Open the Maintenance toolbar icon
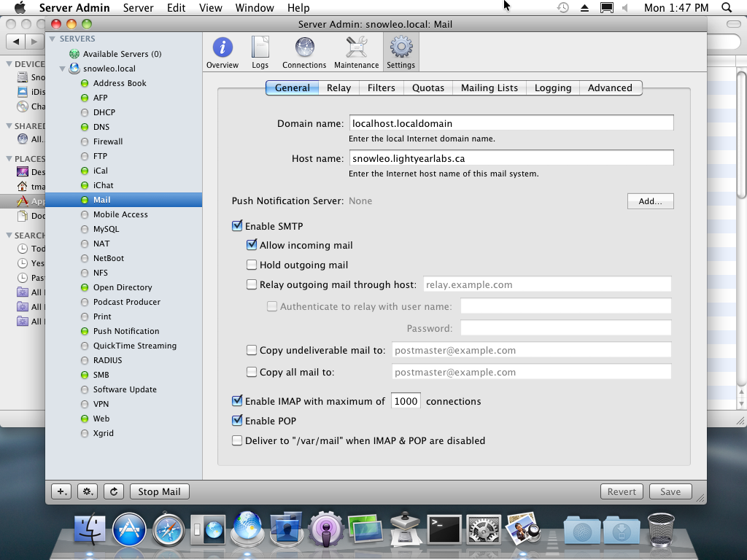The image size is (747, 560). click(356, 52)
